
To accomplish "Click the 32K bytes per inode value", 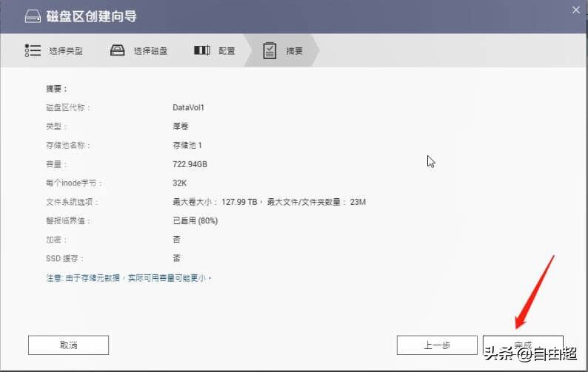I will 179,183.
